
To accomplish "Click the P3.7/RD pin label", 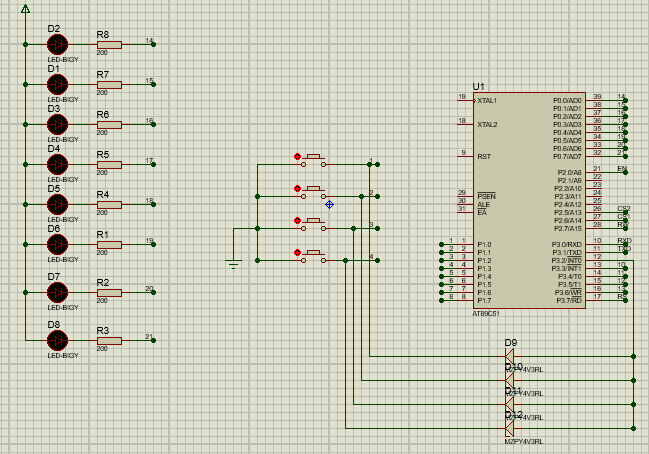I will [x=569, y=300].
